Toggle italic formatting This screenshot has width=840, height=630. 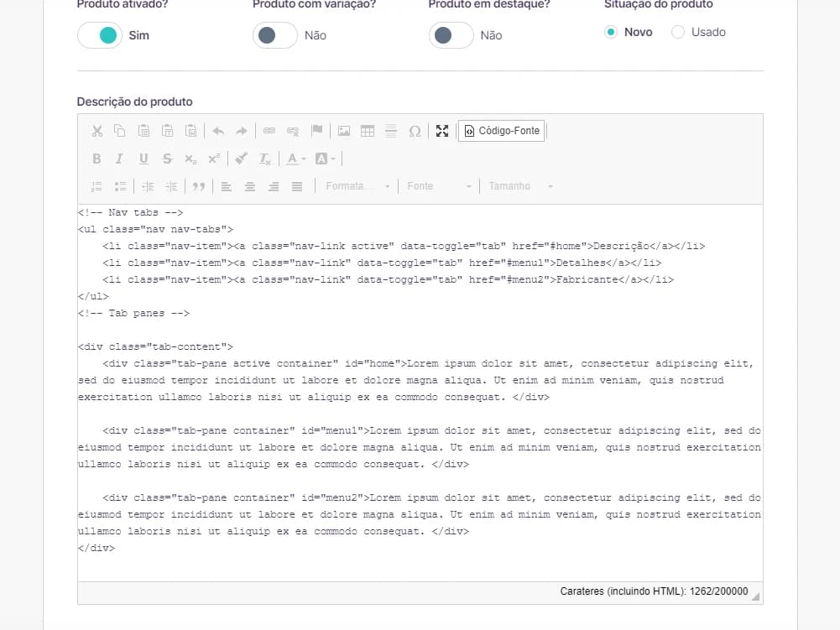[x=119, y=159]
